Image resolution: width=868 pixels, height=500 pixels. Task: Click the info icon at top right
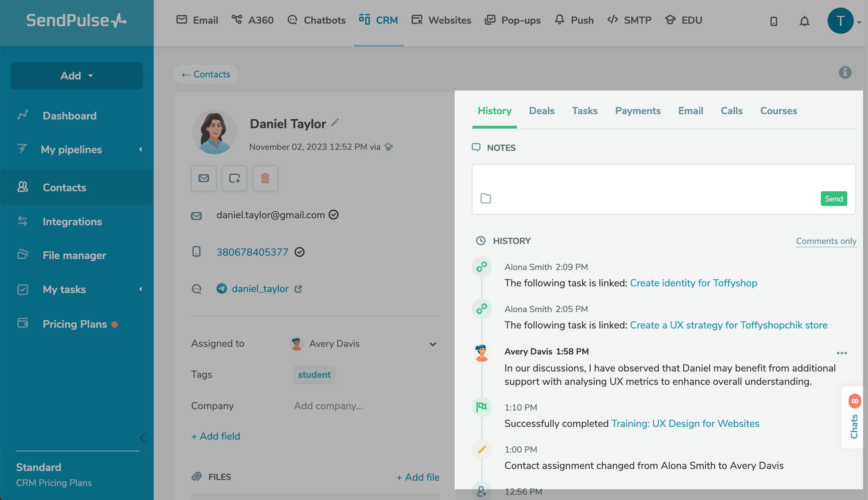pos(845,72)
